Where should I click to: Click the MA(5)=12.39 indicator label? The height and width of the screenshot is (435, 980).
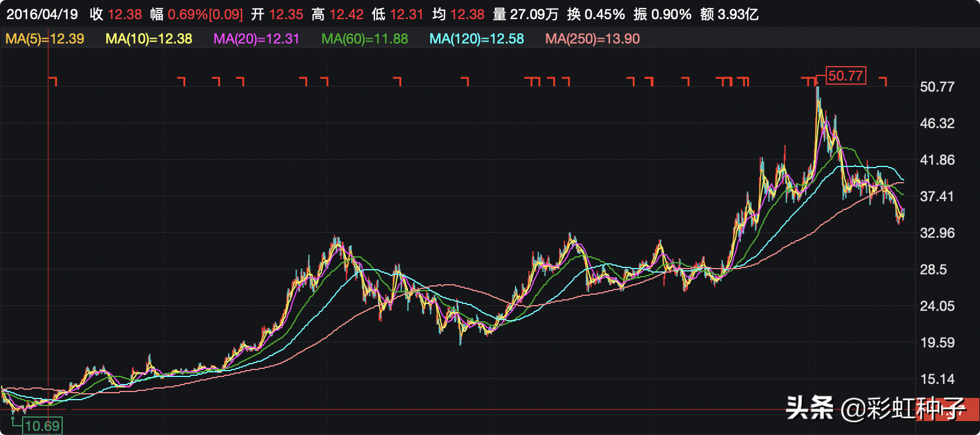45,39
